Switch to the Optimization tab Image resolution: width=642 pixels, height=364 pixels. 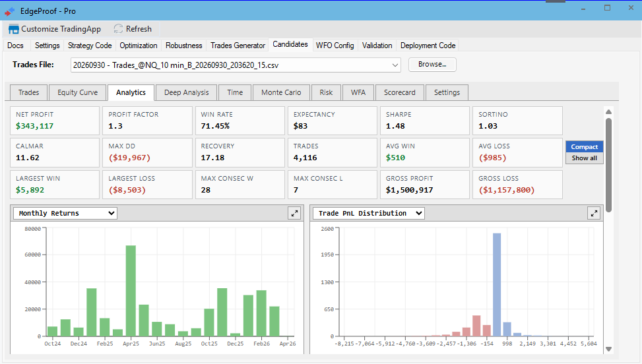(x=139, y=45)
